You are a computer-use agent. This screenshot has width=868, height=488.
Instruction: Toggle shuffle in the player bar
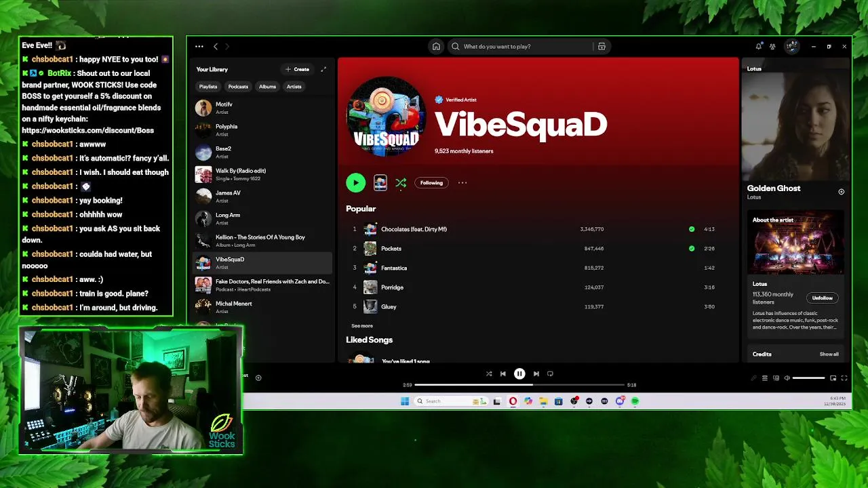click(x=489, y=373)
